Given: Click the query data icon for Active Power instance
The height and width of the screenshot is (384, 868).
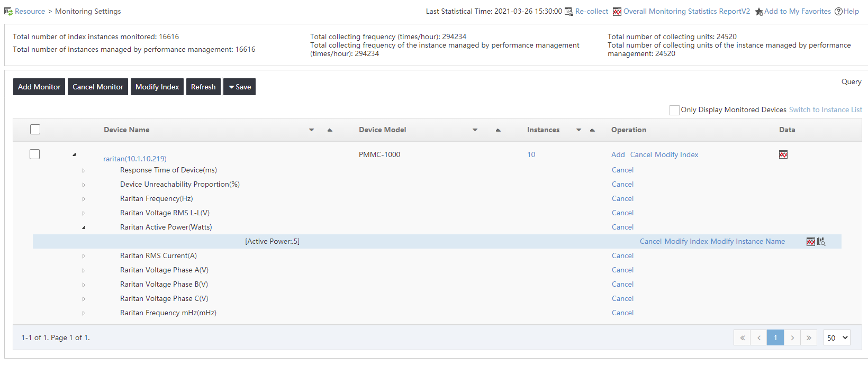Looking at the screenshot, I should click(x=821, y=242).
